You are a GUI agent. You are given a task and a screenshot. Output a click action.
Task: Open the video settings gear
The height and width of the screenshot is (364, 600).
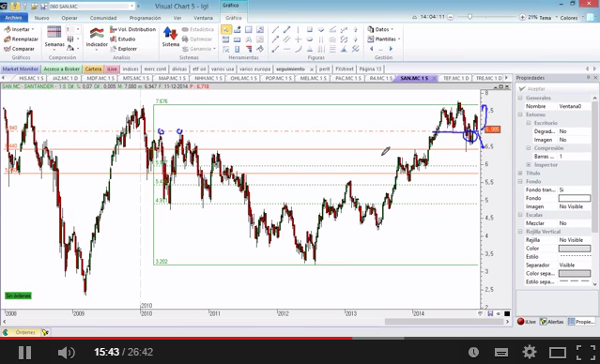click(x=530, y=352)
